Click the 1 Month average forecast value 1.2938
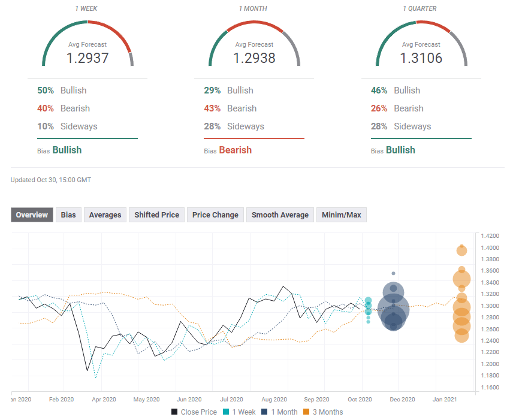 254,58
